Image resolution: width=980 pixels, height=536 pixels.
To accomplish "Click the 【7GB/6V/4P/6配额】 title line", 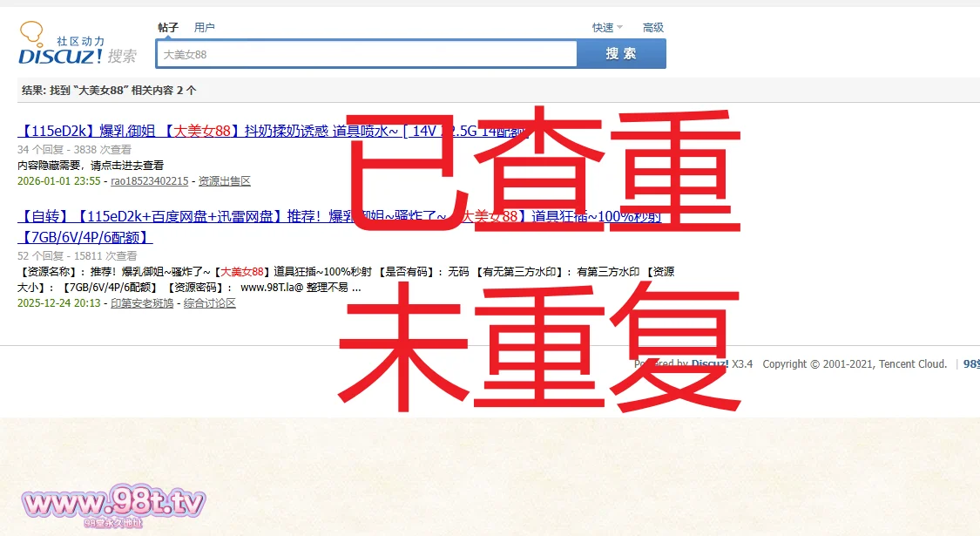I will pyautogui.click(x=87, y=237).
